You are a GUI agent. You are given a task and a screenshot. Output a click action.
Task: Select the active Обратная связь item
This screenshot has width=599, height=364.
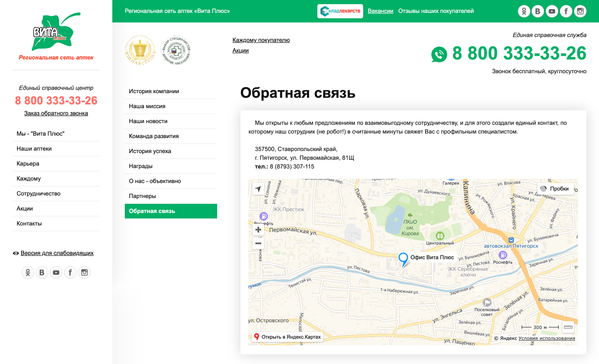pyautogui.click(x=171, y=211)
